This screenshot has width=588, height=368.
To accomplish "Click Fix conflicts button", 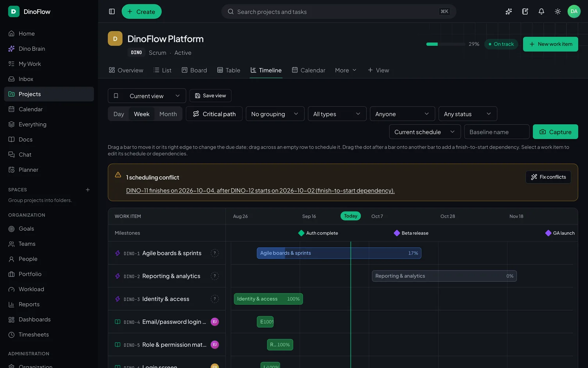I will 548,177.
